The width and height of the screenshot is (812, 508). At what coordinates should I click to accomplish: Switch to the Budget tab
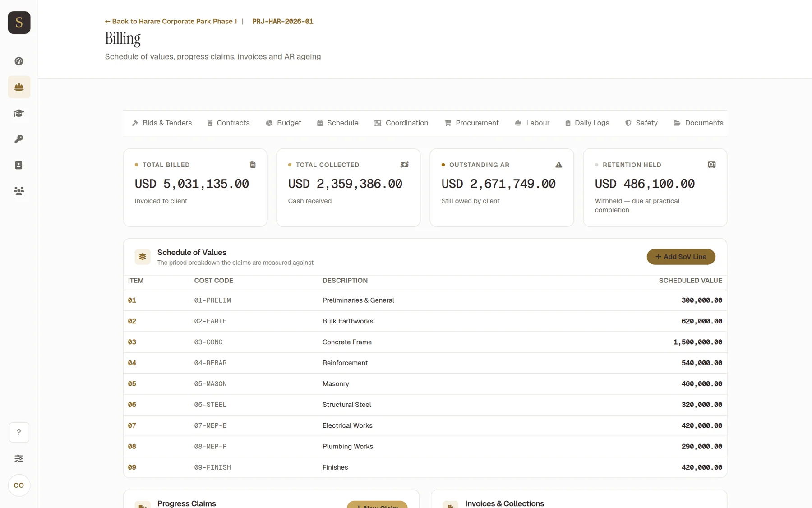point(283,123)
